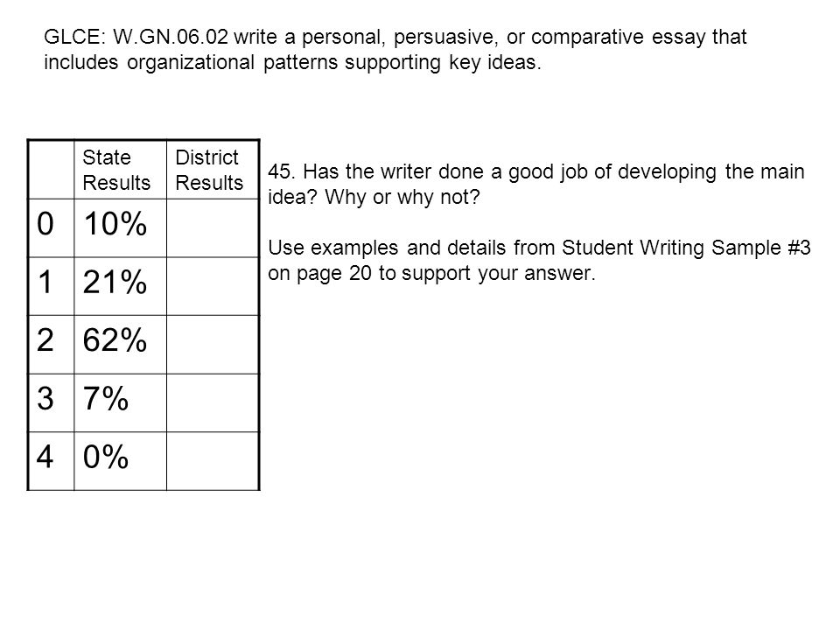The height and width of the screenshot is (630, 840).
Task: Click the GLCE W.GN.06.02 heading text
Action: pos(395,49)
